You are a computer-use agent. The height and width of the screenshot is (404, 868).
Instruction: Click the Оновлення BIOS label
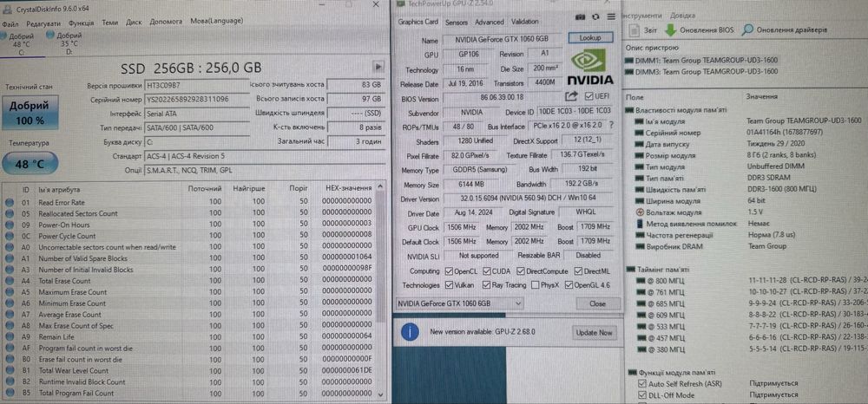[707, 29]
